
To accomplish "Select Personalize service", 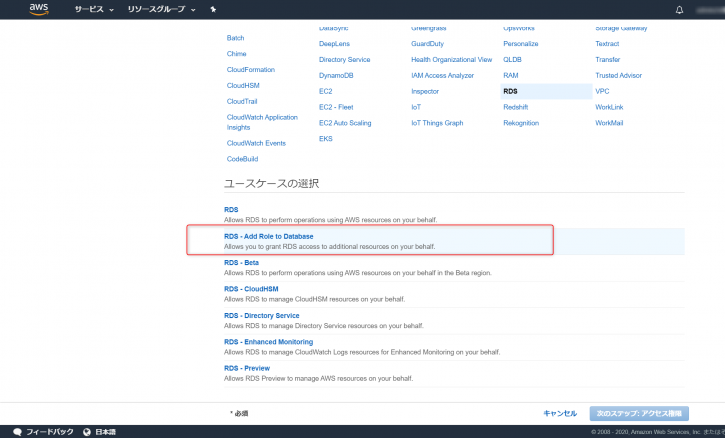I will pos(521,43).
